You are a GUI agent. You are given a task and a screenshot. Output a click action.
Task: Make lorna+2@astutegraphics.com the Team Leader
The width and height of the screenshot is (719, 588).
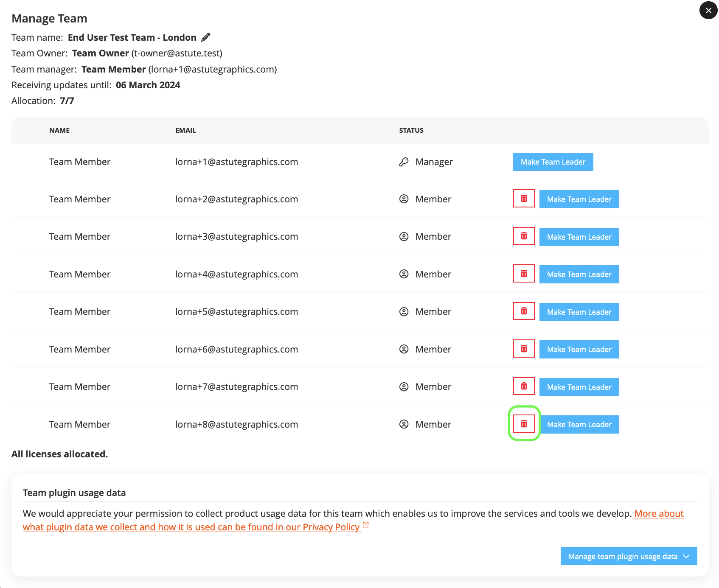579,199
